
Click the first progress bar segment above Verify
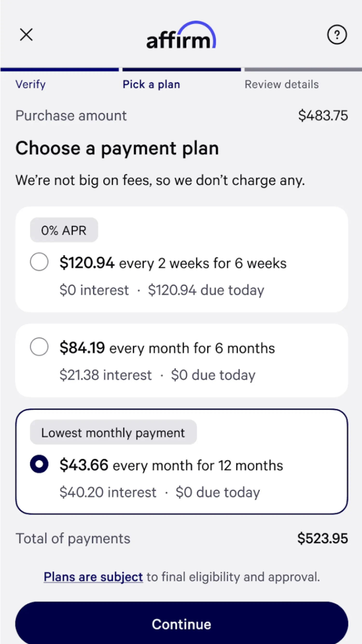pos(60,70)
